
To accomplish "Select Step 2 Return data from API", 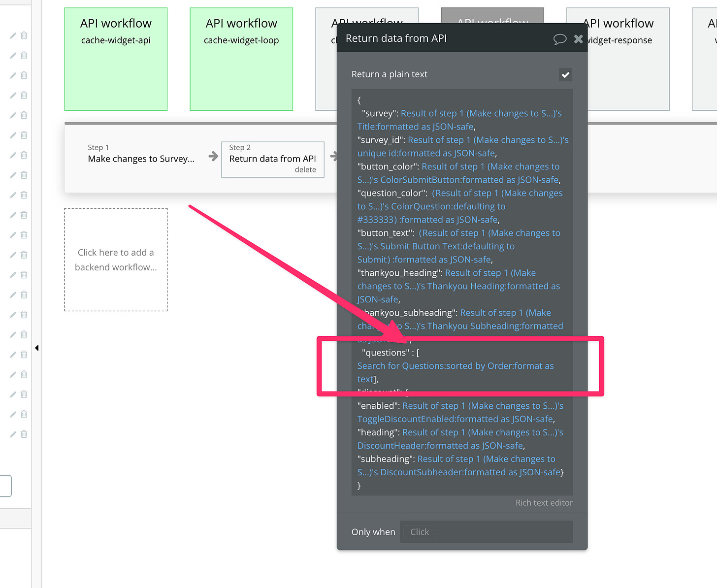I will pos(272,159).
